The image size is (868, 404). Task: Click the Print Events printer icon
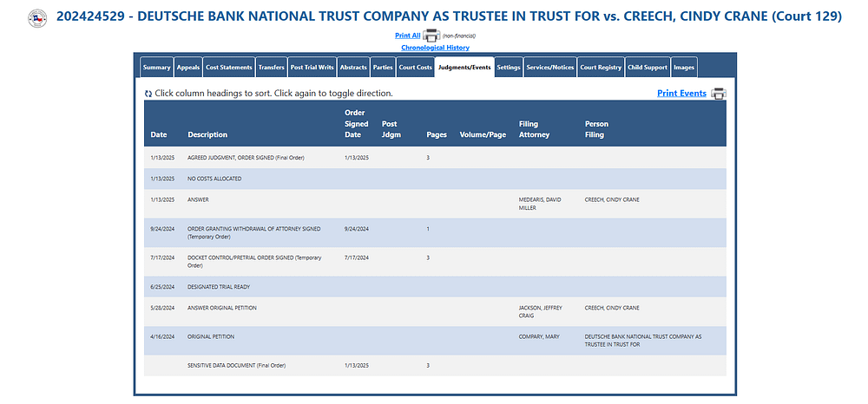pyautogui.click(x=719, y=94)
